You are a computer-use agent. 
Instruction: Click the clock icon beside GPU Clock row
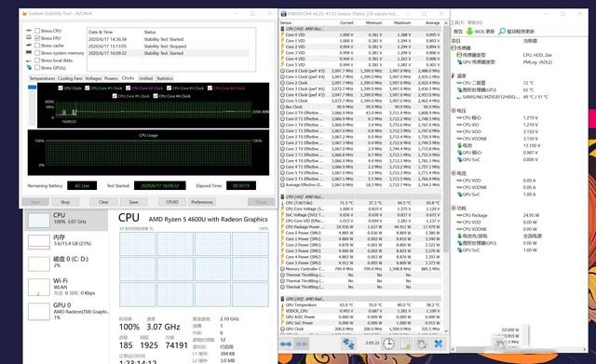coord(282,329)
